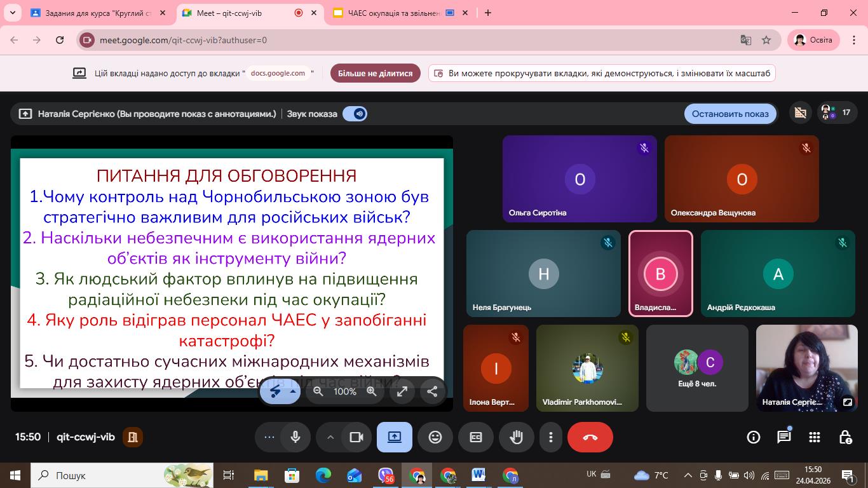The width and height of the screenshot is (868, 488).
Task: Click the 'Більше не ділитися' button
Action: [375, 73]
